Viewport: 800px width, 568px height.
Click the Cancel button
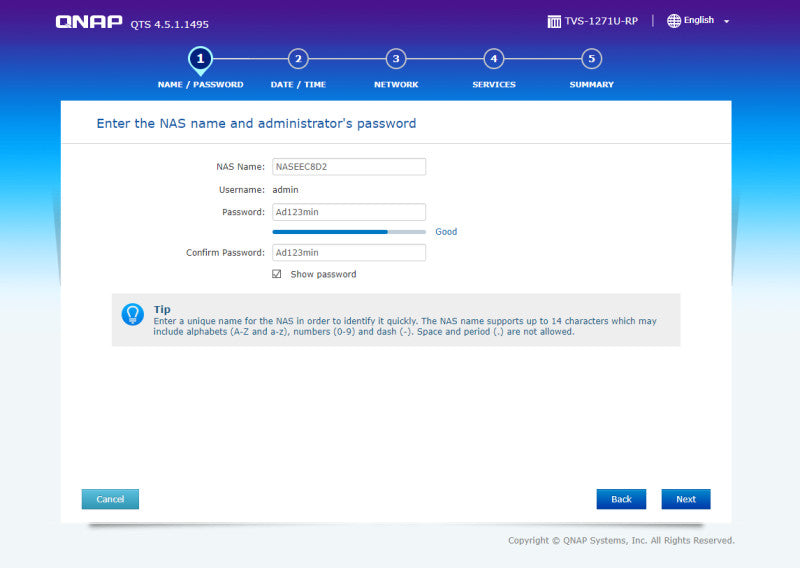[110, 499]
